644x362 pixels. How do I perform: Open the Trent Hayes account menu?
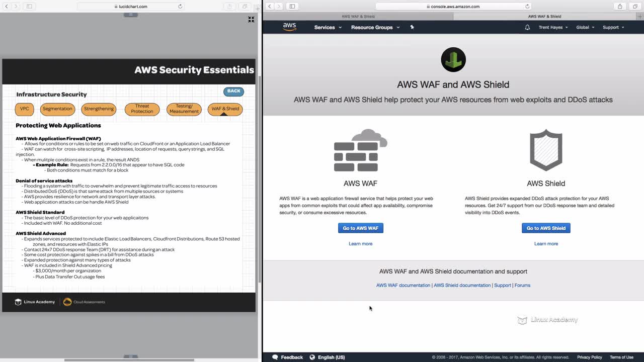tap(553, 27)
